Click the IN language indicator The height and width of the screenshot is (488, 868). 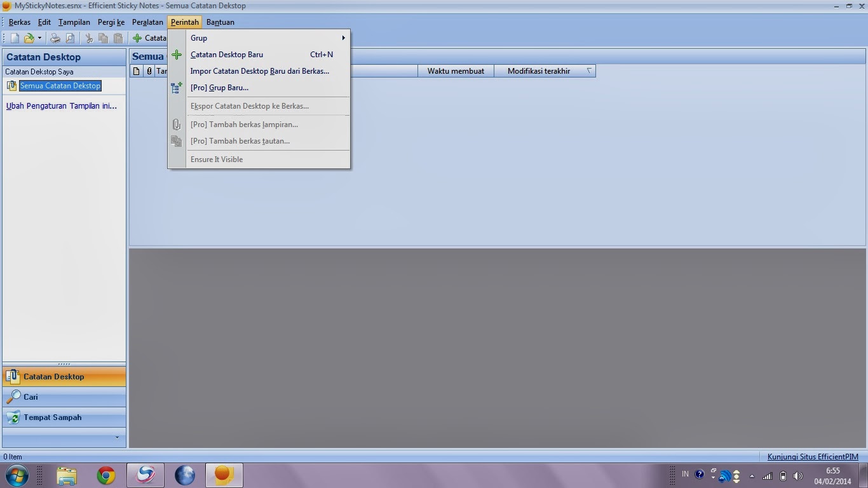point(685,474)
